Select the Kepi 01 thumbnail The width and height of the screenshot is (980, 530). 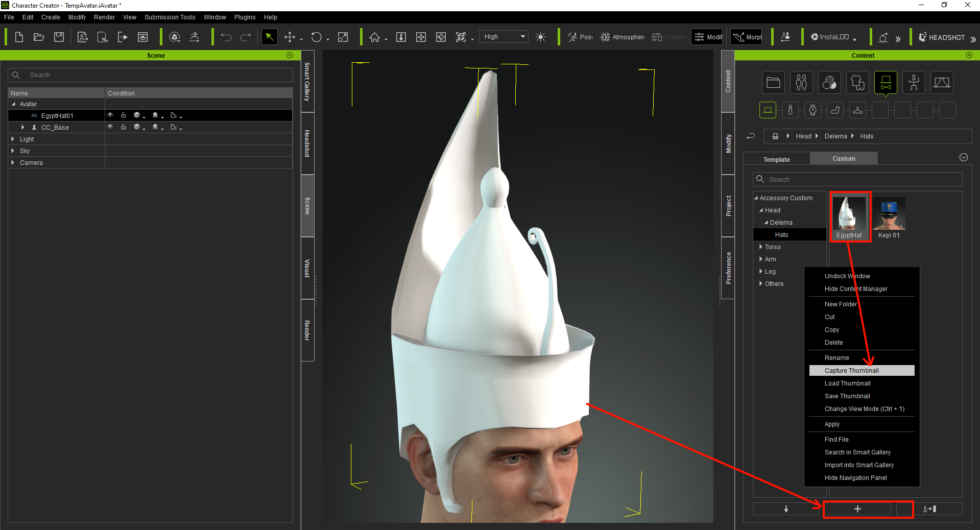coord(889,218)
